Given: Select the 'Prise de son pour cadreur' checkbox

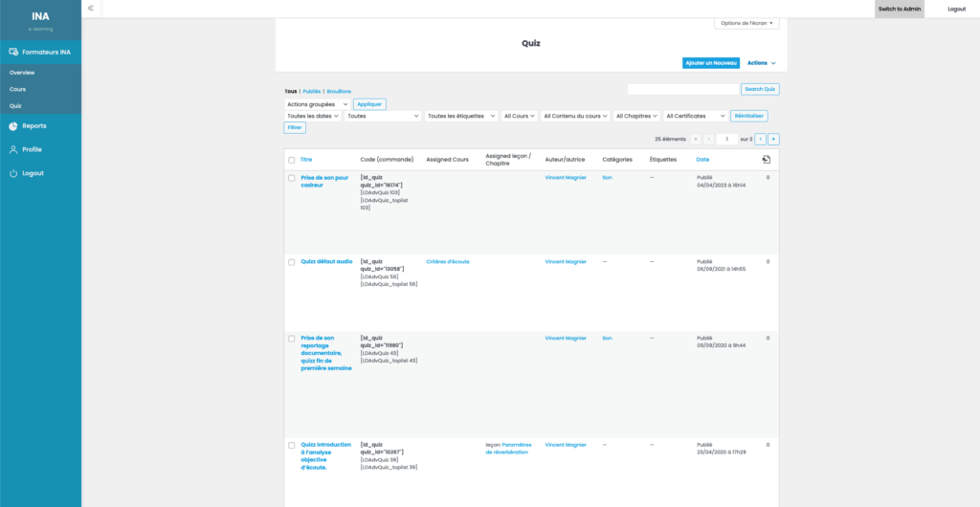Looking at the screenshot, I should coord(292,178).
